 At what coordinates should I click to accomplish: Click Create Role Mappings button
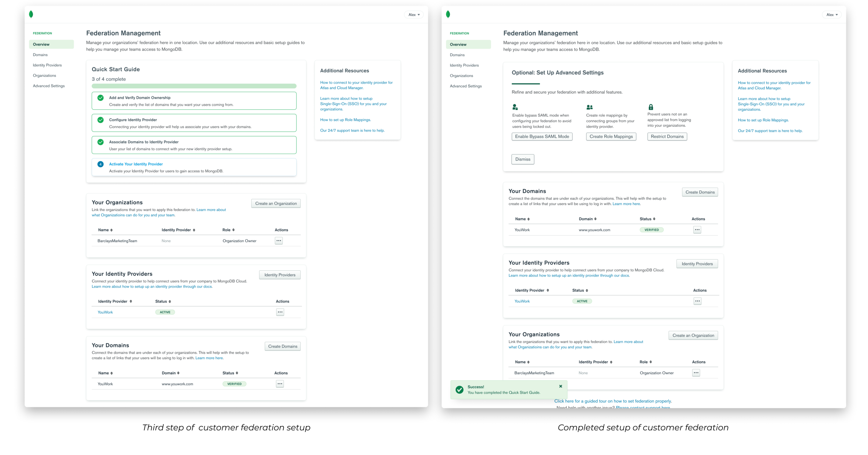tap(611, 137)
